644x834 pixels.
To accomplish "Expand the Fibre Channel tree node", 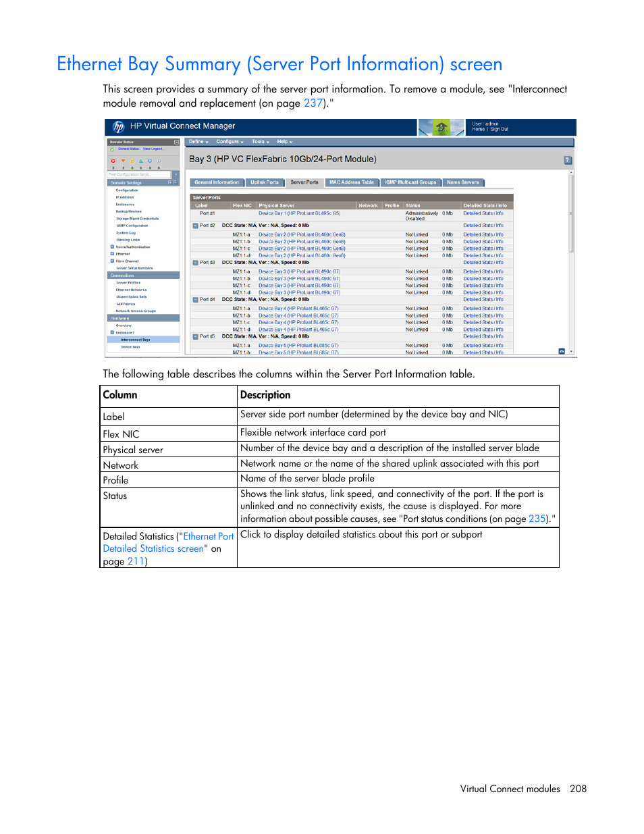I will click(x=112, y=261).
